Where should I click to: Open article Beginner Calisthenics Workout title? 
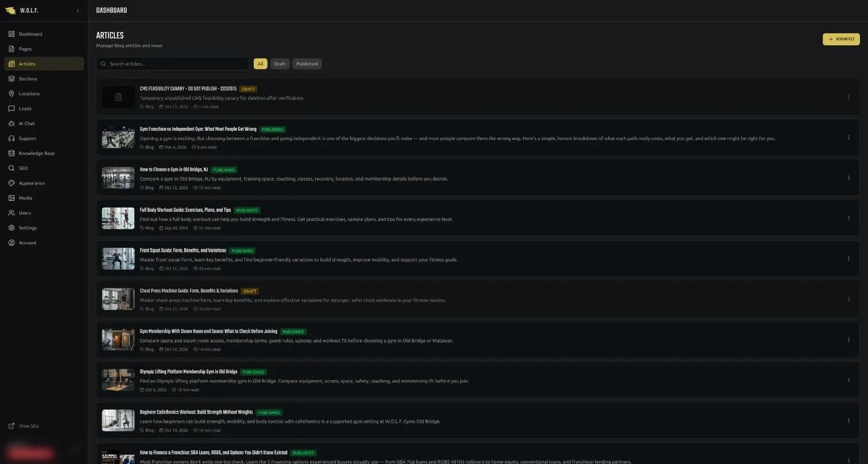coord(196,412)
